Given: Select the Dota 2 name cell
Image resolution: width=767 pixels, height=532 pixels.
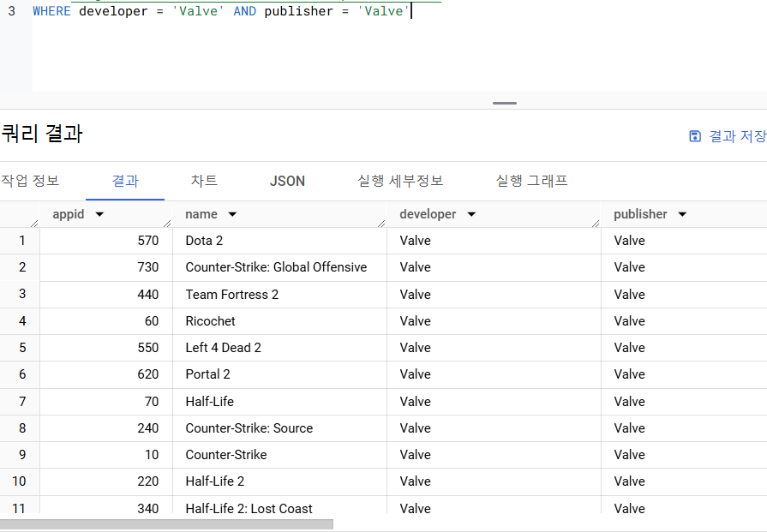Looking at the screenshot, I should pyautogui.click(x=279, y=241).
